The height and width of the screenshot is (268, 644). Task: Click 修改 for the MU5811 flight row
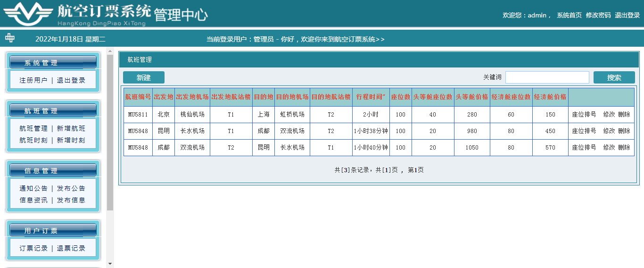pyautogui.click(x=609, y=114)
